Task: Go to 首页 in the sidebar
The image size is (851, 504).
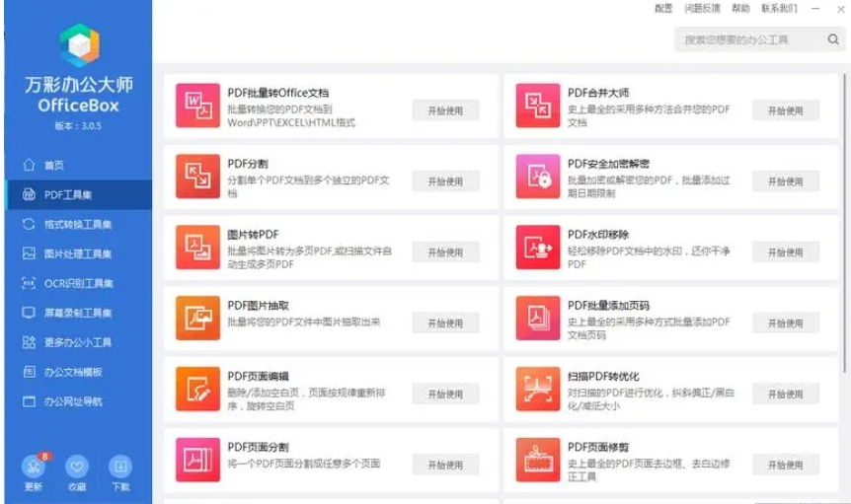Action: point(79,166)
